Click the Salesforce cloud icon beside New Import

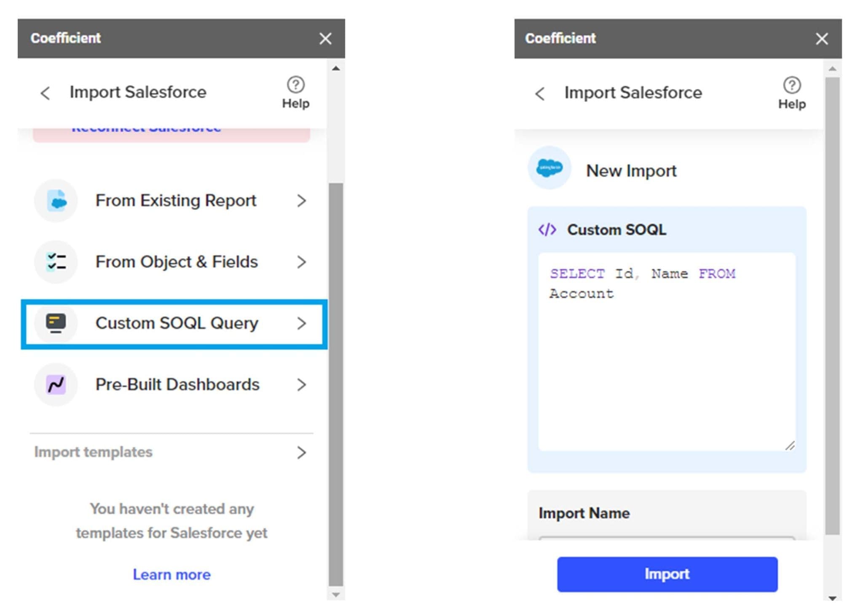tap(549, 168)
